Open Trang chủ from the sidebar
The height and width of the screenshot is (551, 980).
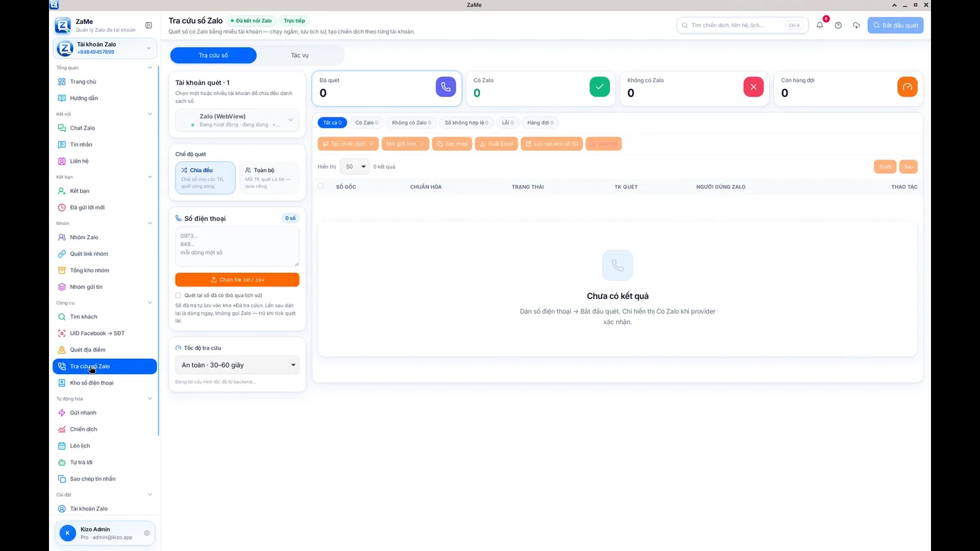pyautogui.click(x=105, y=81)
